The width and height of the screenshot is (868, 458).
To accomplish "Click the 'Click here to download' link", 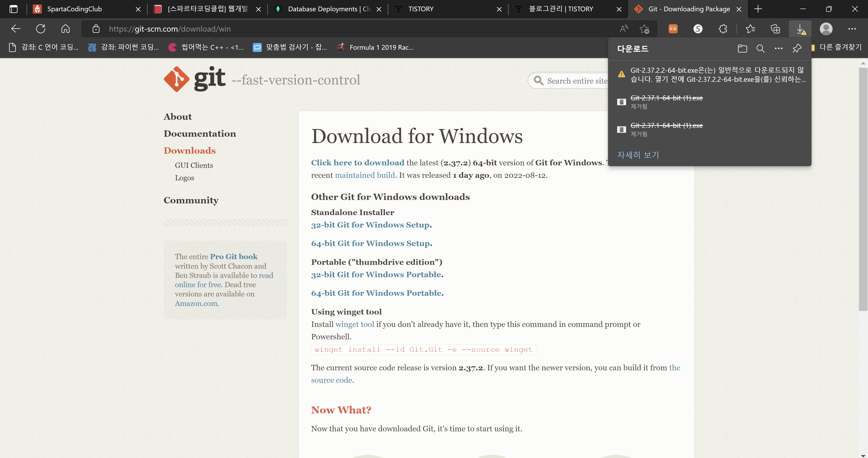I will click(358, 163).
